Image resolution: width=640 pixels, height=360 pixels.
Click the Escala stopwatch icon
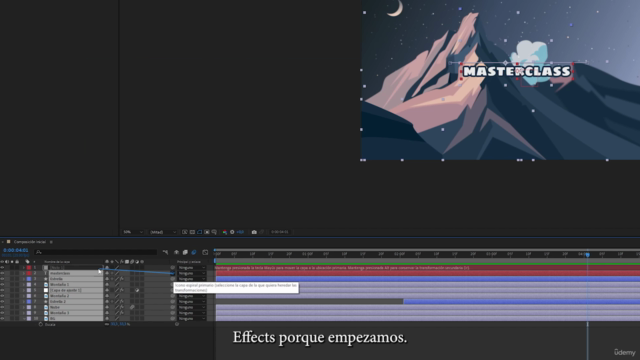[x=41, y=324]
